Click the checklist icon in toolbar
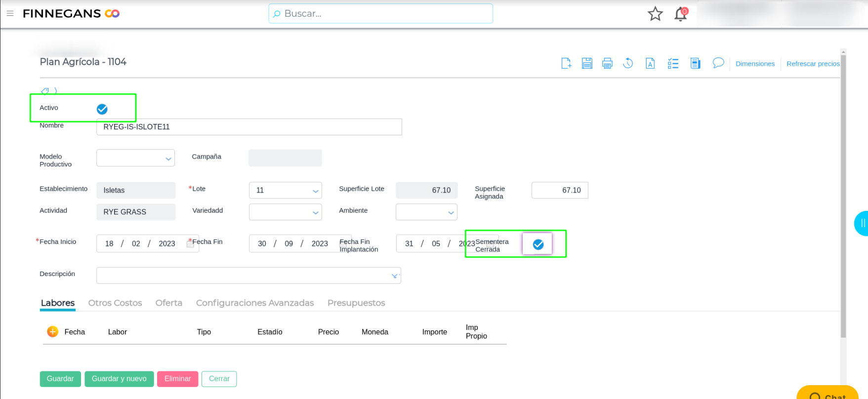The width and height of the screenshot is (868, 399). pyautogui.click(x=673, y=63)
